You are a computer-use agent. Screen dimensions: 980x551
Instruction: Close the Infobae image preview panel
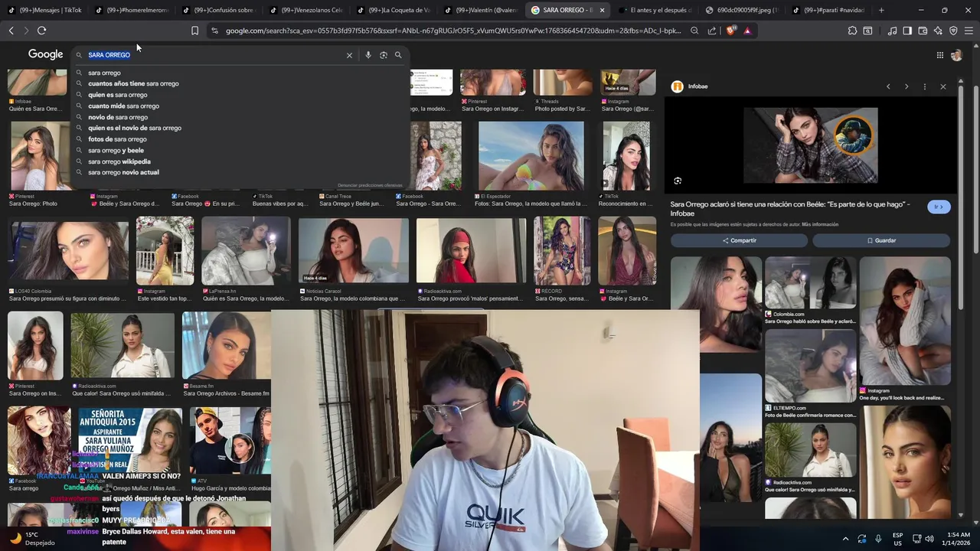[943, 86]
